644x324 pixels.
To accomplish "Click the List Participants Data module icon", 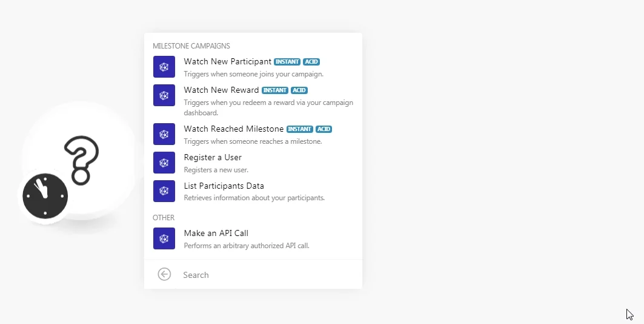I will (x=164, y=191).
